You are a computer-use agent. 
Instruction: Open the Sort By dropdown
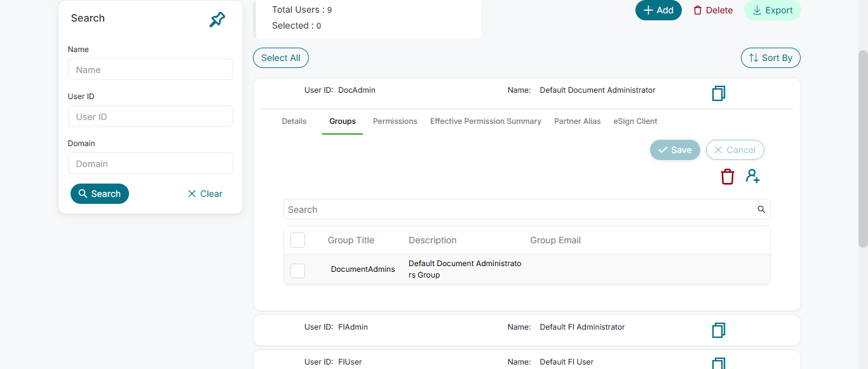[770, 58]
